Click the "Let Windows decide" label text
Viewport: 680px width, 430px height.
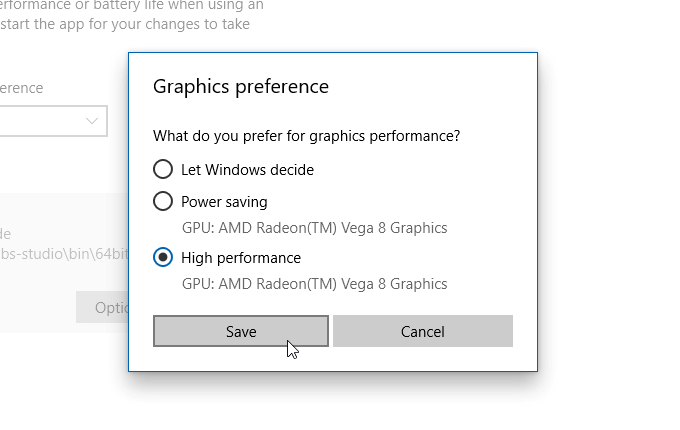tap(247, 170)
